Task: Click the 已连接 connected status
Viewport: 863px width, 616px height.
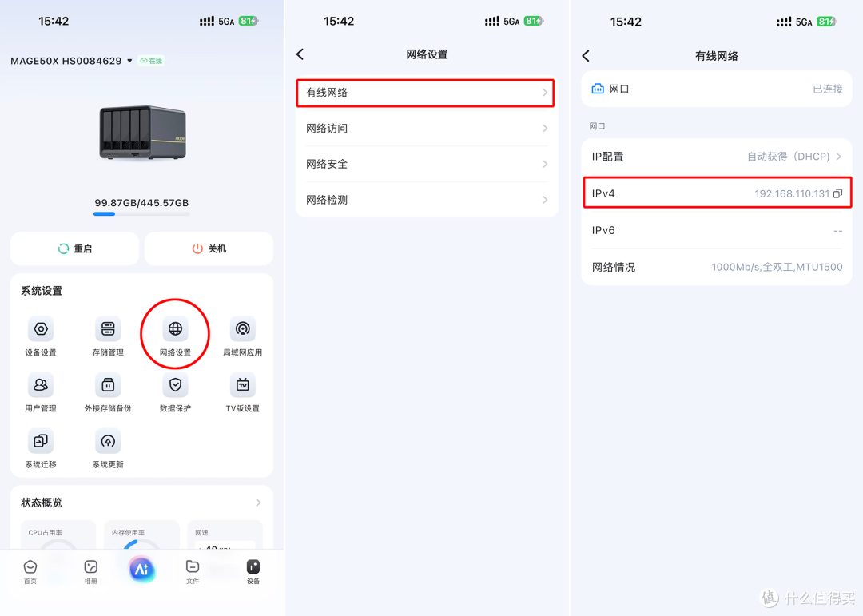Action: [827, 89]
